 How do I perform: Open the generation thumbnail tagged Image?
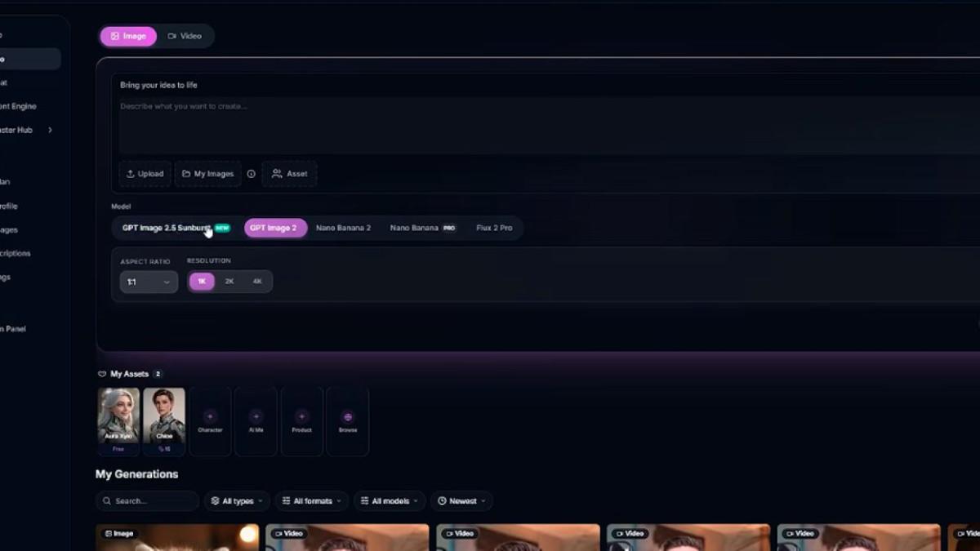coord(177,537)
